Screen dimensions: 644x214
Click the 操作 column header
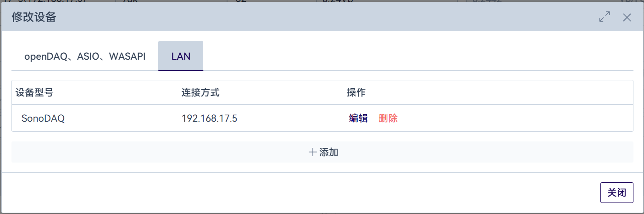coord(356,92)
